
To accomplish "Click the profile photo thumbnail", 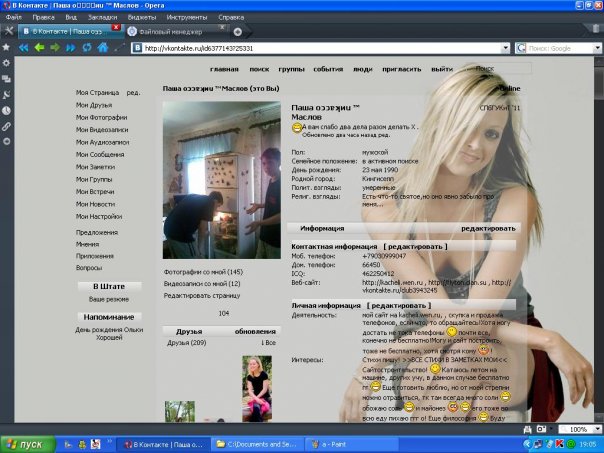I will coord(221,180).
